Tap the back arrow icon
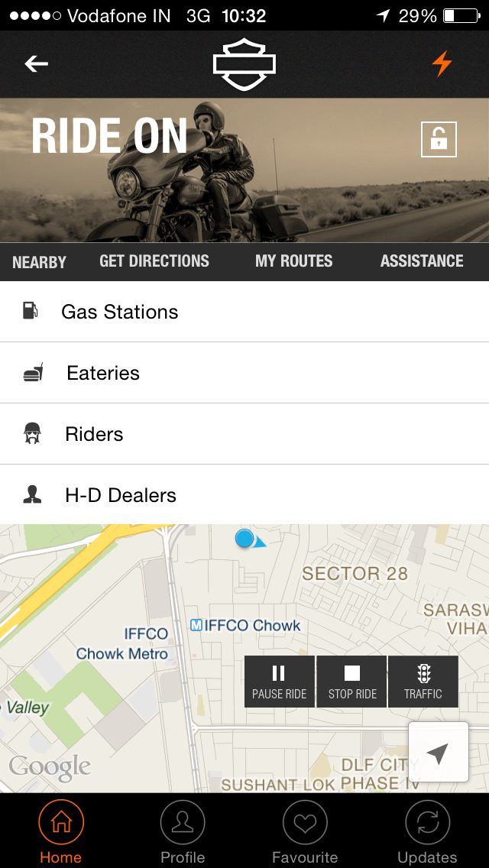489x868 pixels. [x=36, y=64]
